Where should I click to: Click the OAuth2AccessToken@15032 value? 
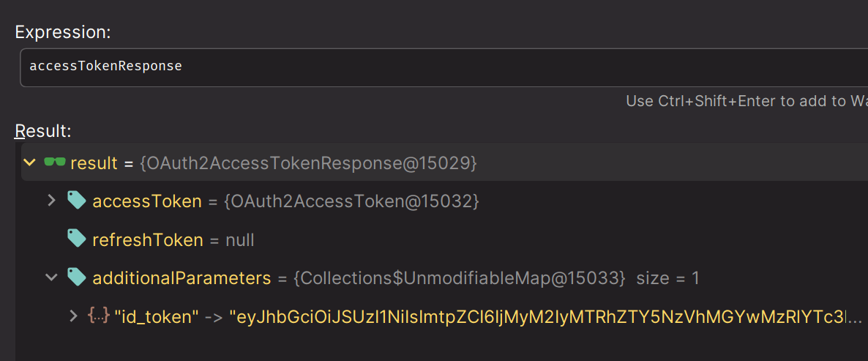pyautogui.click(x=351, y=201)
